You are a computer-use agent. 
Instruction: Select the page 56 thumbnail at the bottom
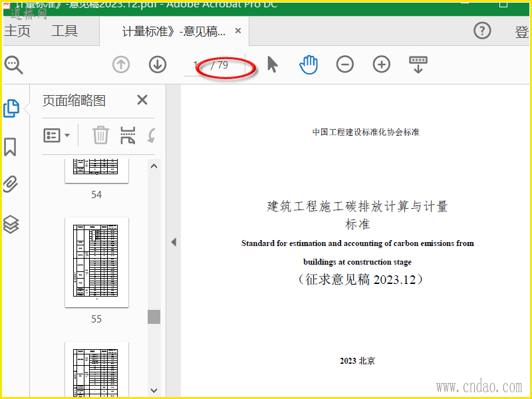pyautogui.click(x=96, y=370)
